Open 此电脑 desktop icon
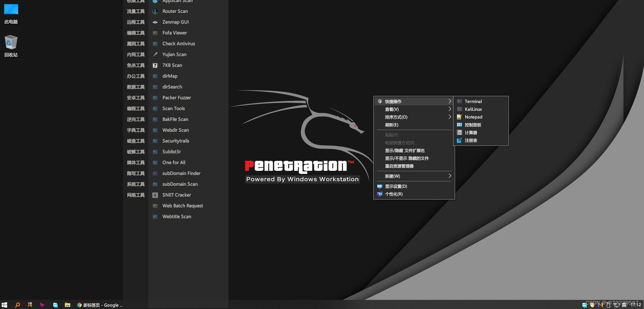The height and width of the screenshot is (309, 644). tap(11, 14)
